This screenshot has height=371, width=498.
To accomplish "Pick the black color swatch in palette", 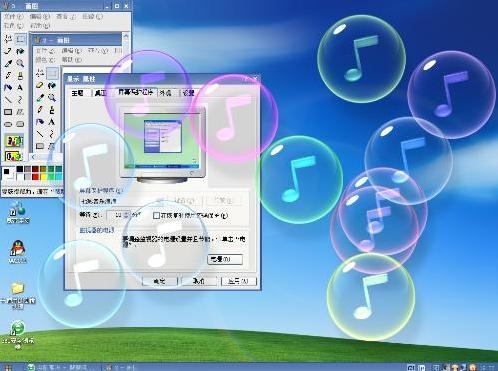I will tap(20, 169).
